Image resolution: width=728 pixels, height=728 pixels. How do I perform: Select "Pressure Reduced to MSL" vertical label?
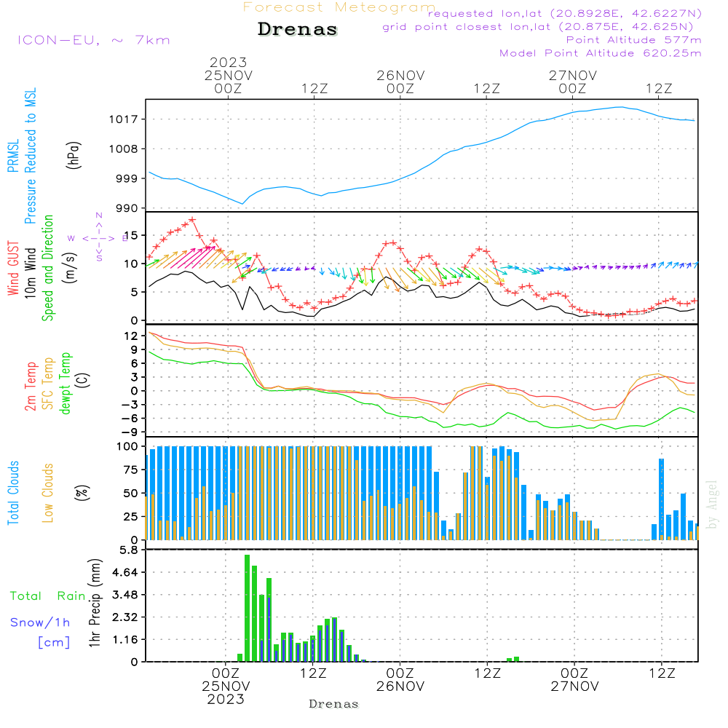tap(30, 156)
